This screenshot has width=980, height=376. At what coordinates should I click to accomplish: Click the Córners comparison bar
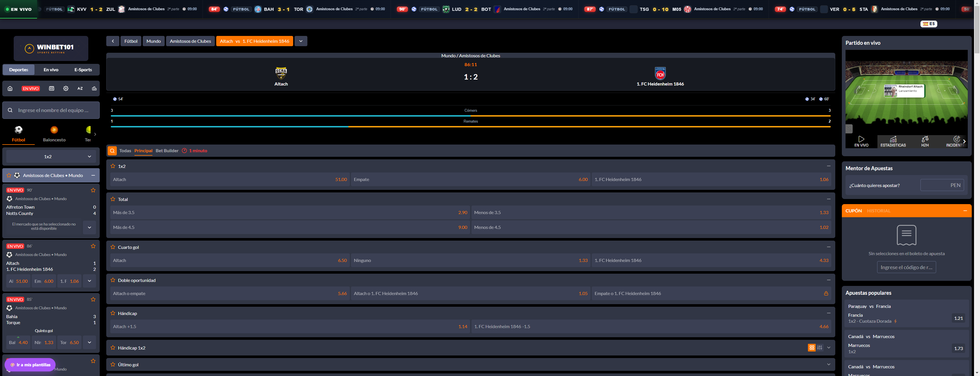coord(471,116)
